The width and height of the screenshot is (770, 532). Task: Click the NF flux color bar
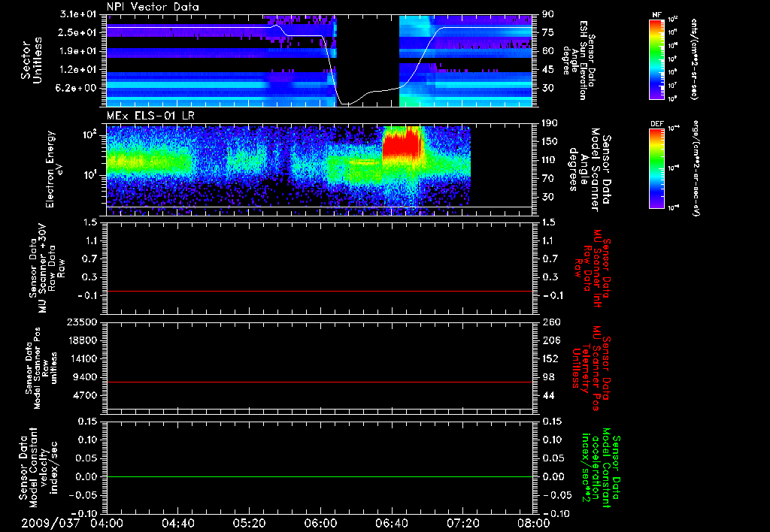click(657, 59)
